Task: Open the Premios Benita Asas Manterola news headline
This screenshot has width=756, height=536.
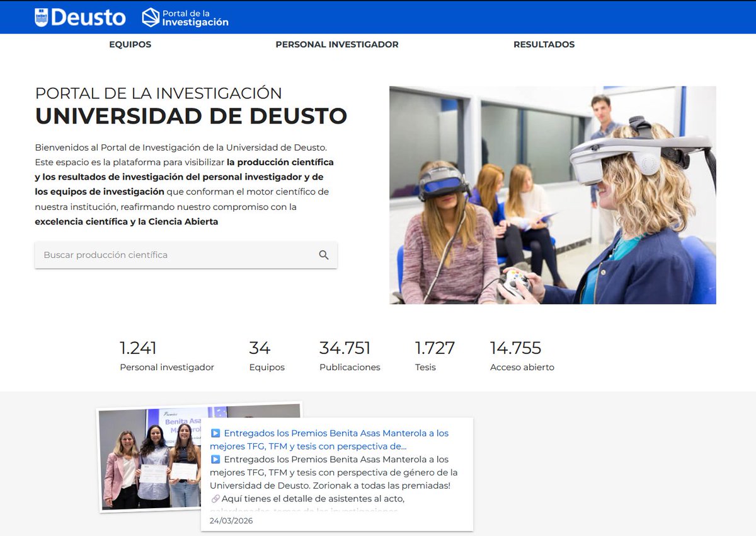Action: [329, 440]
